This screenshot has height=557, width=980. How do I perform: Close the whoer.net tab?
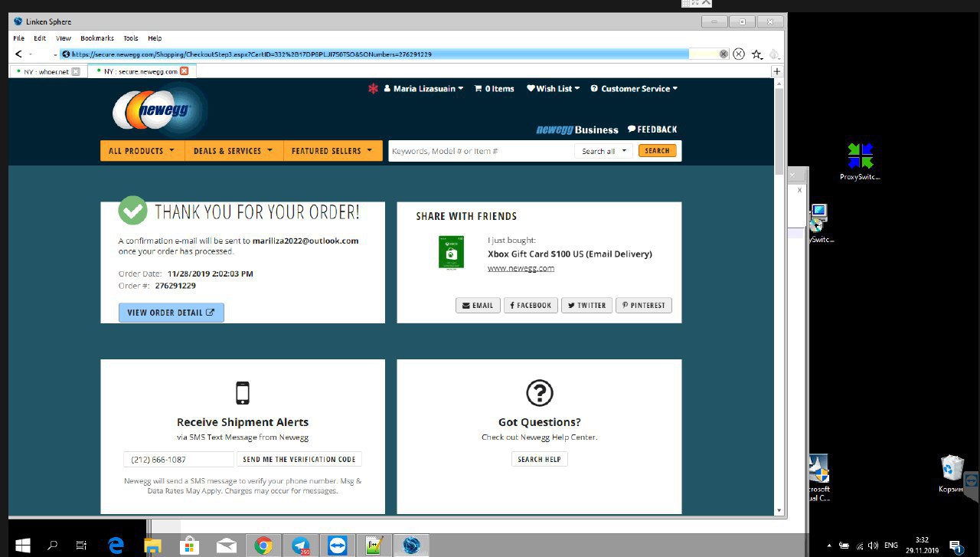pyautogui.click(x=76, y=71)
